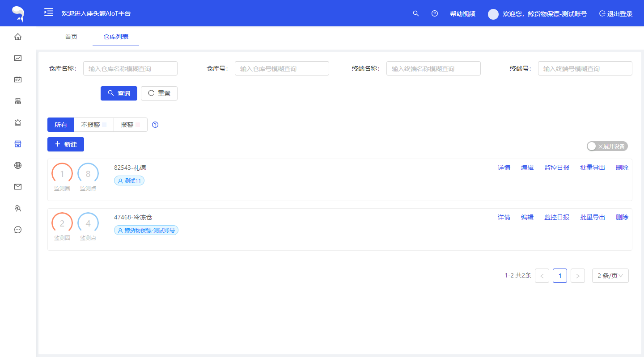The width and height of the screenshot is (644, 357).
Task: Click previous page arrow in pagination
Action: pos(542,276)
